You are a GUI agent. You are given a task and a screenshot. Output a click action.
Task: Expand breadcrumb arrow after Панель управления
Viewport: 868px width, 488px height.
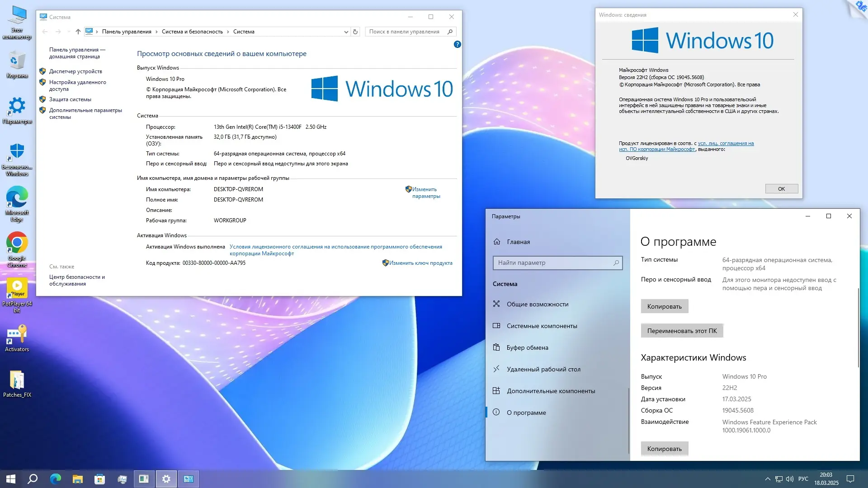(x=156, y=32)
